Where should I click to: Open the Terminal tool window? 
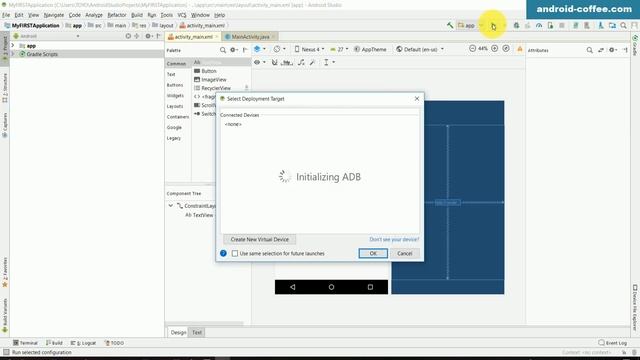coord(25,343)
